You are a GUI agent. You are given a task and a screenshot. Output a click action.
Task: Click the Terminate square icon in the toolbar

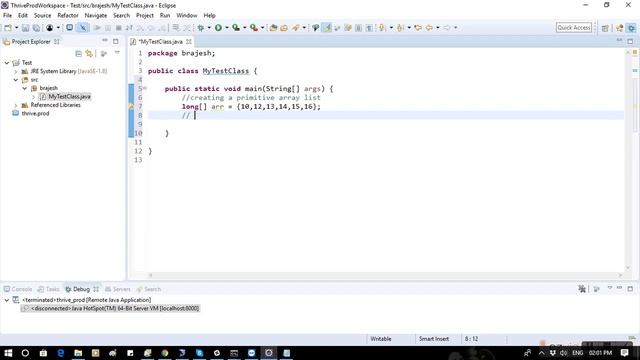(118, 28)
